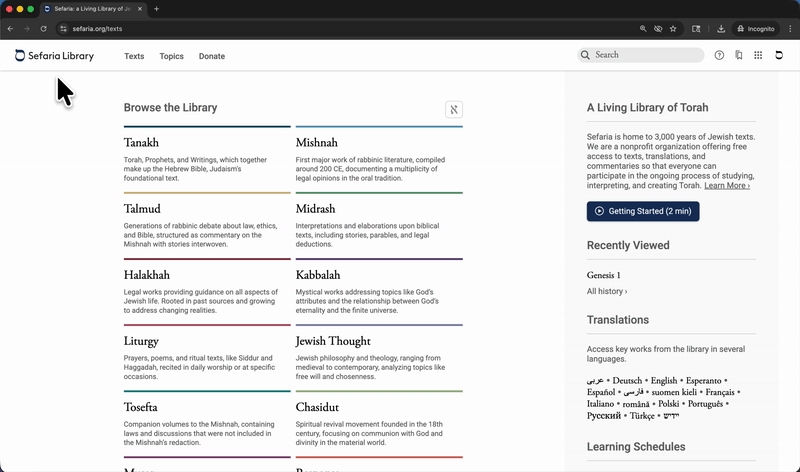Open the Chrome downloads icon

(721, 29)
